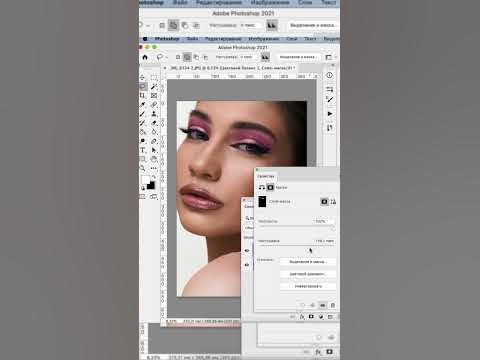Select the Clone Stamp tool

pos(154,114)
